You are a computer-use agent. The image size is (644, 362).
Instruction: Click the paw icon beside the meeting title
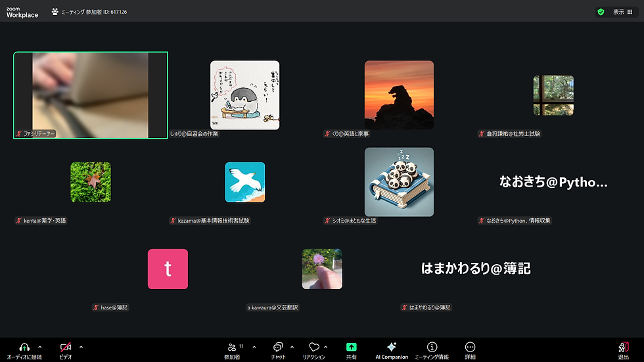pos(55,12)
